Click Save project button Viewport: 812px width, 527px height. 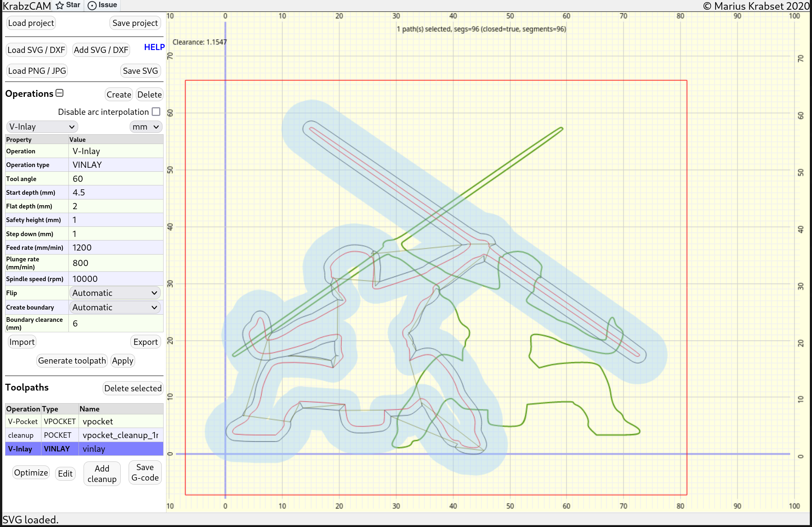(x=135, y=23)
